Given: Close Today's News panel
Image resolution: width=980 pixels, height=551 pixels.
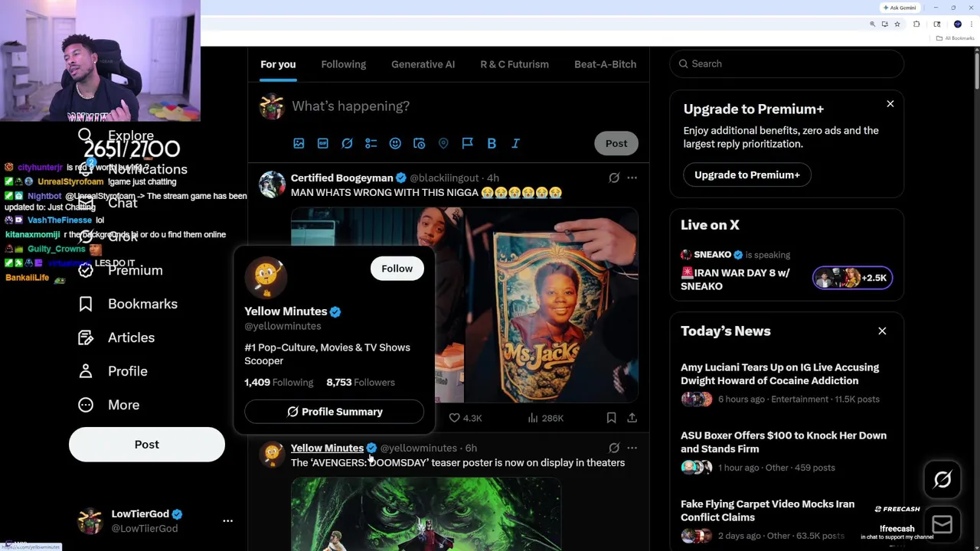Looking at the screenshot, I should (882, 331).
